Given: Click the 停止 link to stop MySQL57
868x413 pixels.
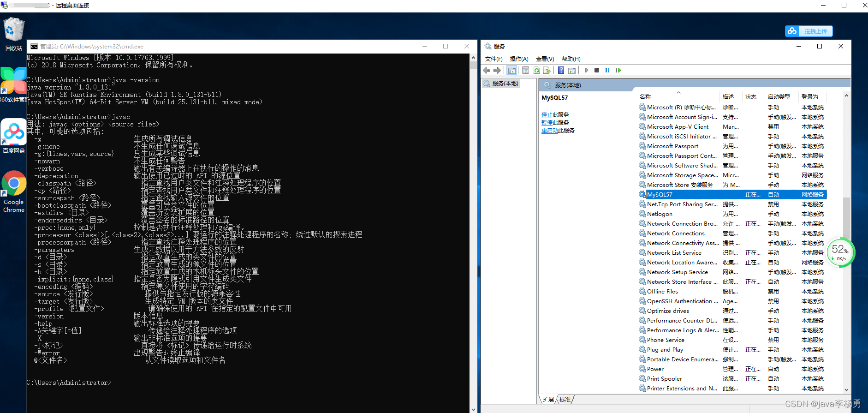Looking at the screenshot, I should point(547,115).
